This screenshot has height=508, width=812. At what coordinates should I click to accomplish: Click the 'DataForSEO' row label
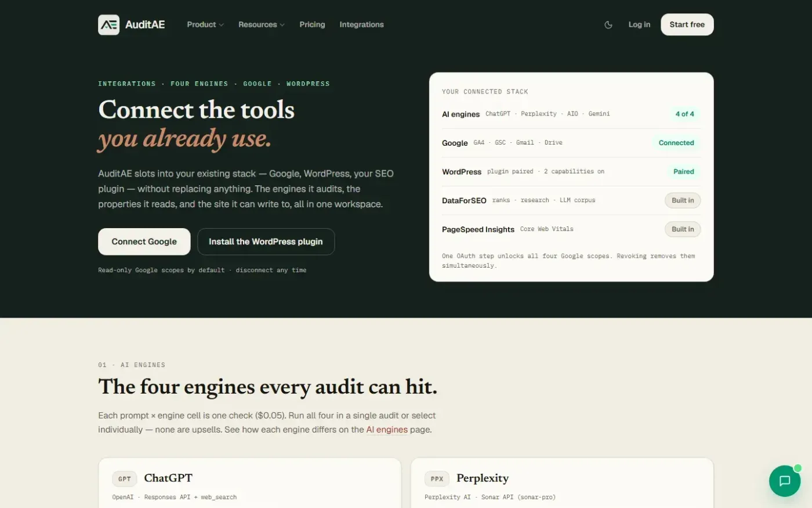(x=464, y=200)
